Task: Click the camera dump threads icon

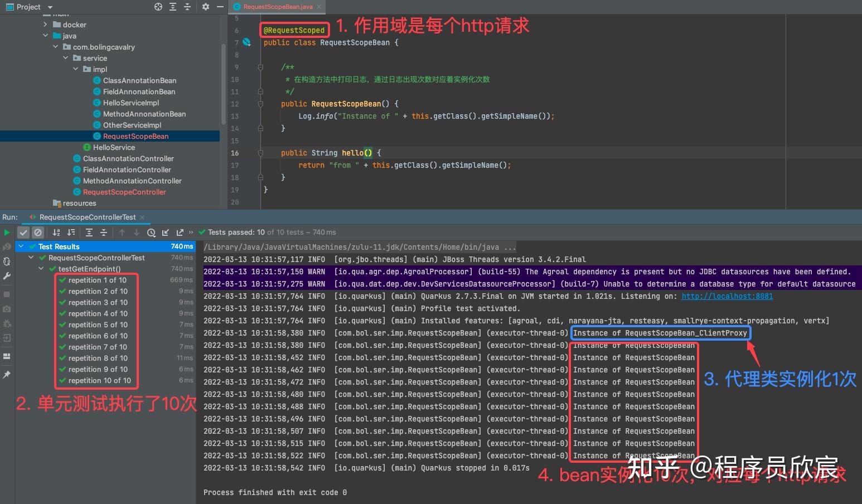Action: [7, 309]
